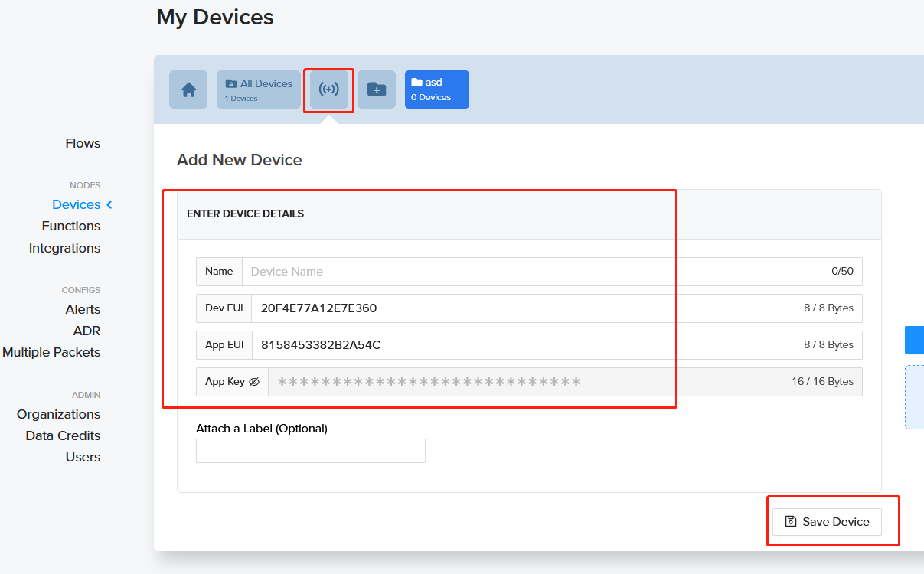The height and width of the screenshot is (574, 924).
Task: Click the 'My Devices' page title
Action: point(215,17)
